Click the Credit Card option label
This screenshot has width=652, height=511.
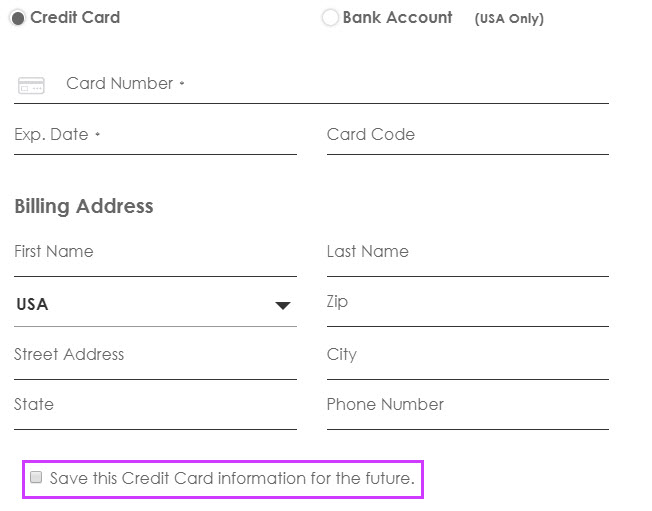tap(75, 17)
